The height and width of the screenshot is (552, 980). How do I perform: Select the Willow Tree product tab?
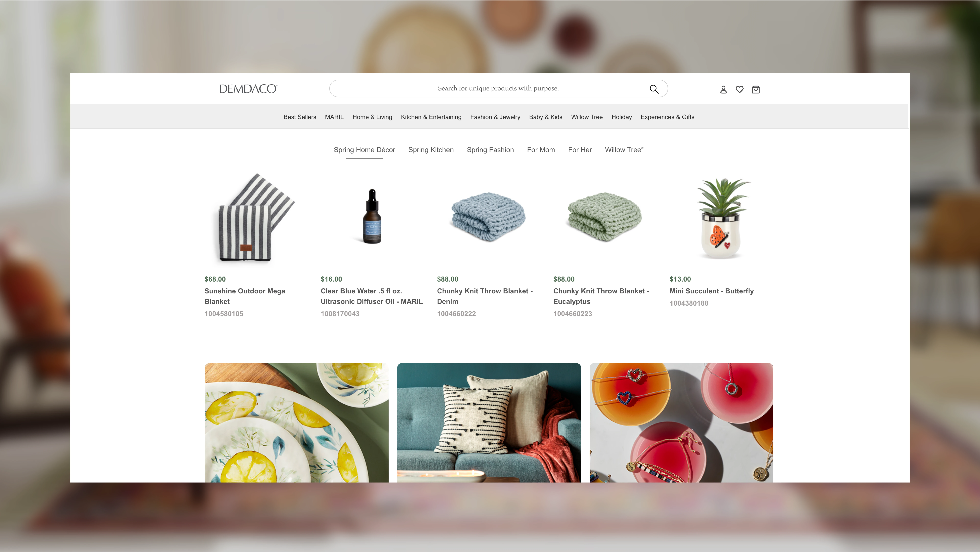click(624, 150)
